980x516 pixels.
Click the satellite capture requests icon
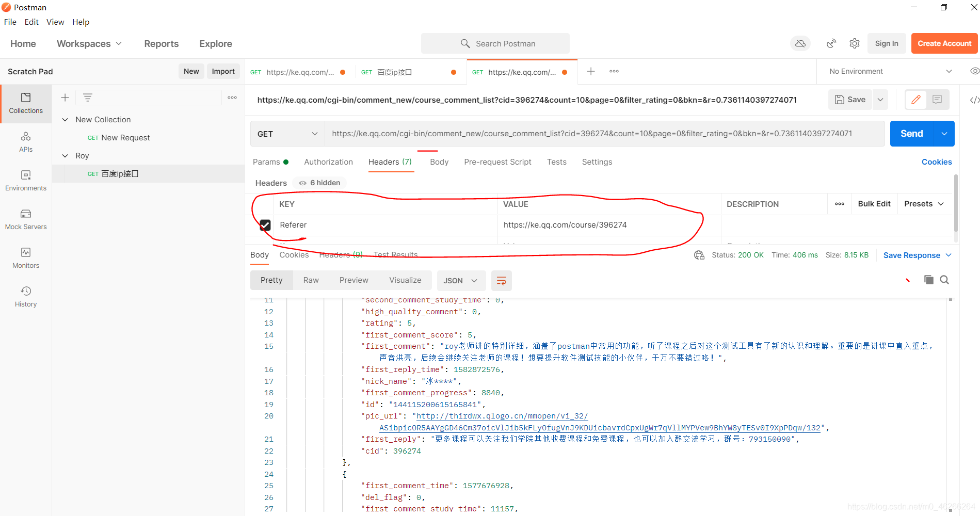(831, 43)
